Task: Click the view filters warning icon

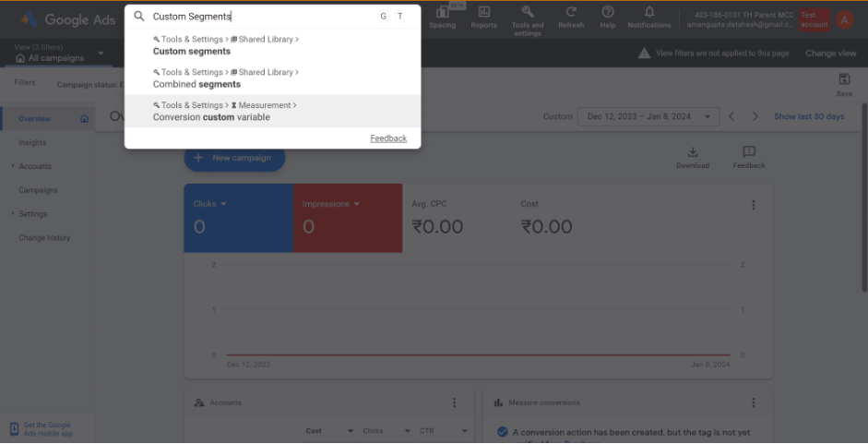Action: pos(644,54)
